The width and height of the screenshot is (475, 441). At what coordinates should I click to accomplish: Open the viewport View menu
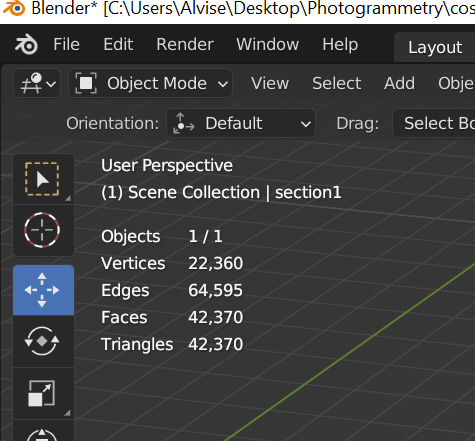270,83
